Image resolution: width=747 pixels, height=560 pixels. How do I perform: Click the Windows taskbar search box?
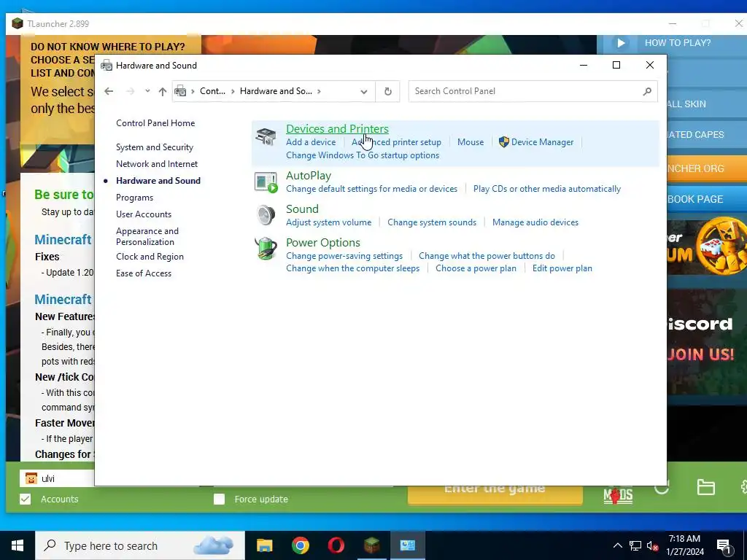point(140,545)
